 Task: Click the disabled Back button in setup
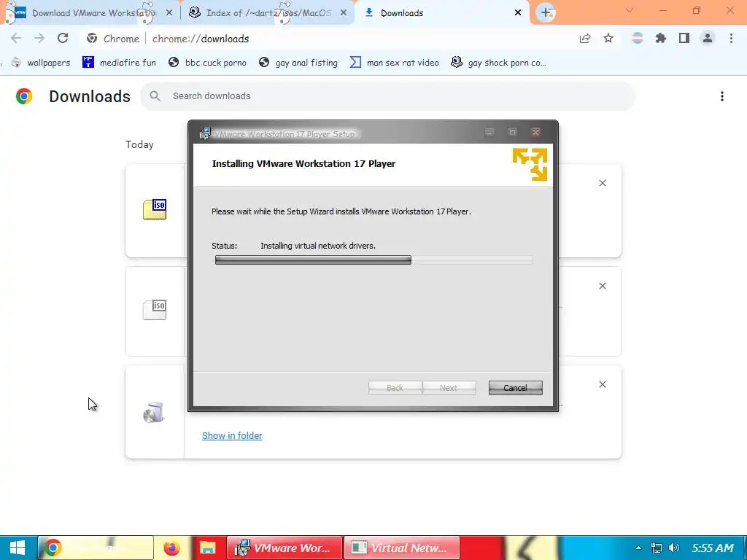pyautogui.click(x=395, y=388)
